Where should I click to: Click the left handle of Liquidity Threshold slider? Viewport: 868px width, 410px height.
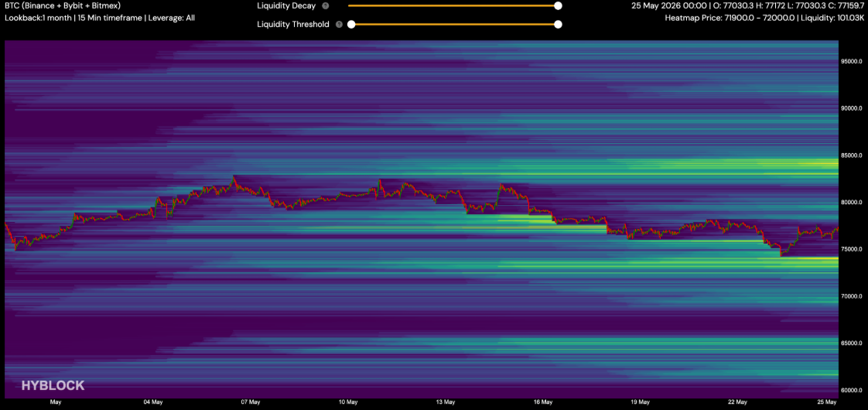[x=351, y=24]
